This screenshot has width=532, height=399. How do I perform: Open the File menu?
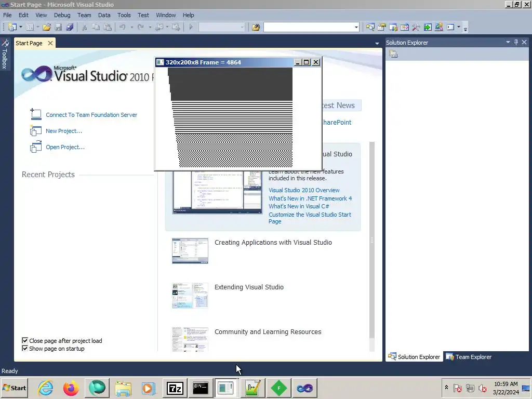click(x=7, y=15)
